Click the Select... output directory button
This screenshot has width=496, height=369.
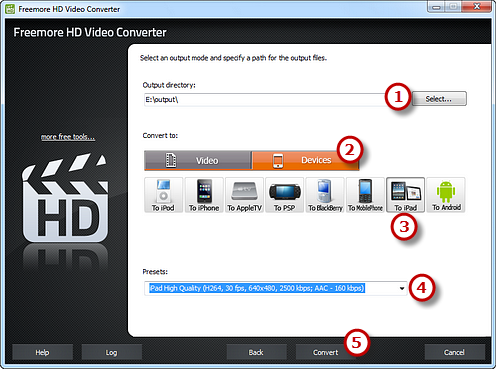point(439,99)
